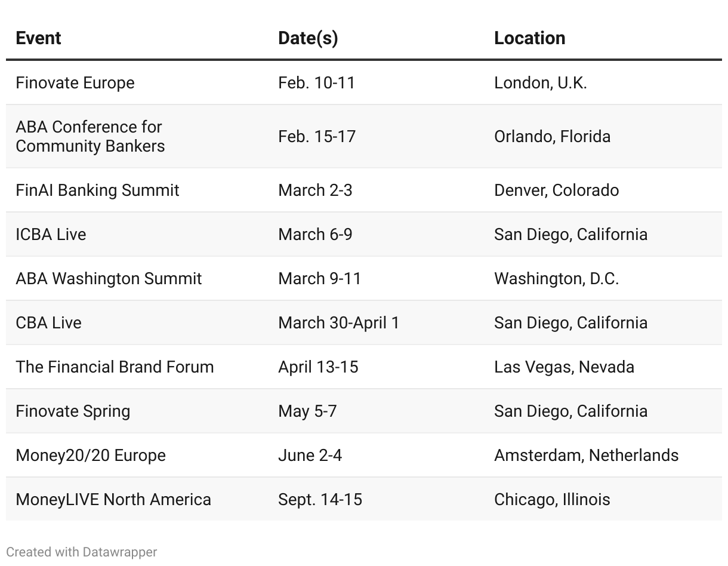
Task: Select the Finovate Europe event name
Action: coord(75,83)
